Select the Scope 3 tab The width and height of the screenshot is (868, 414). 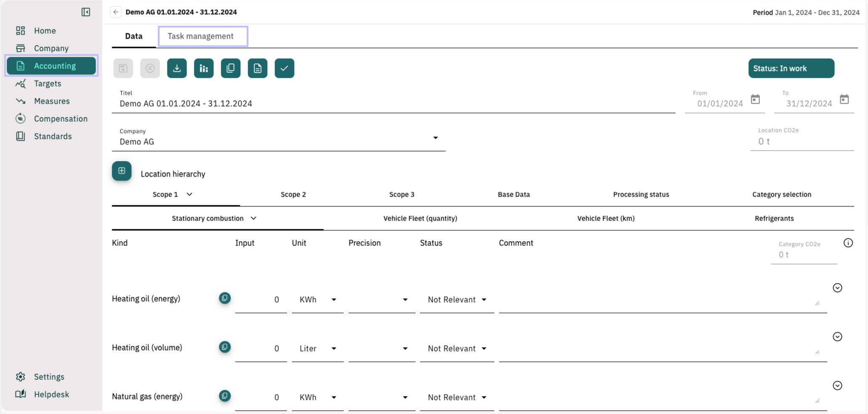(402, 194)
